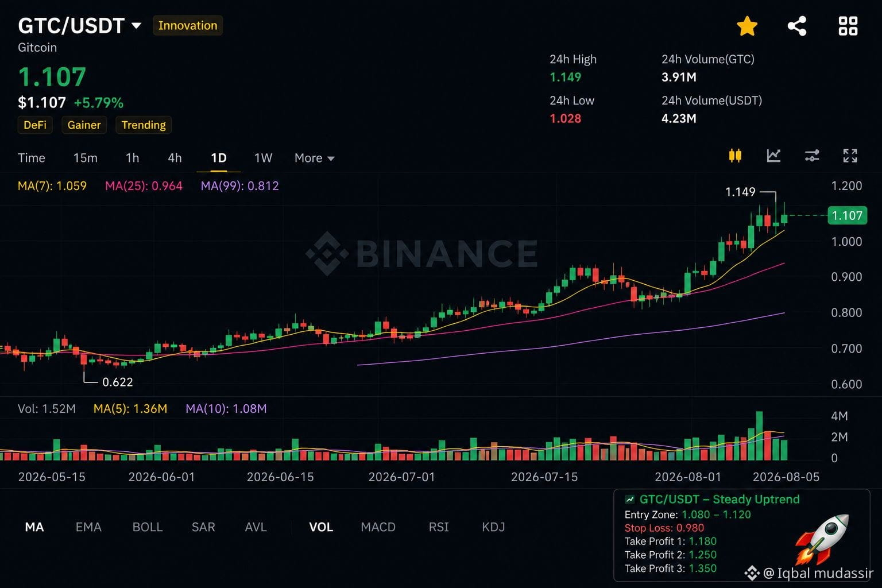
Task: Open the grid layout icon
Action: [x=848, y=26]
